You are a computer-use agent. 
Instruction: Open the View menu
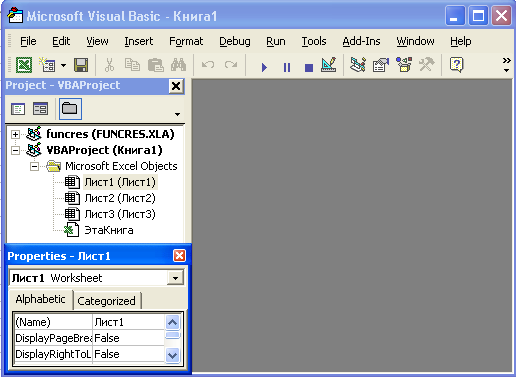coord(97,41)
